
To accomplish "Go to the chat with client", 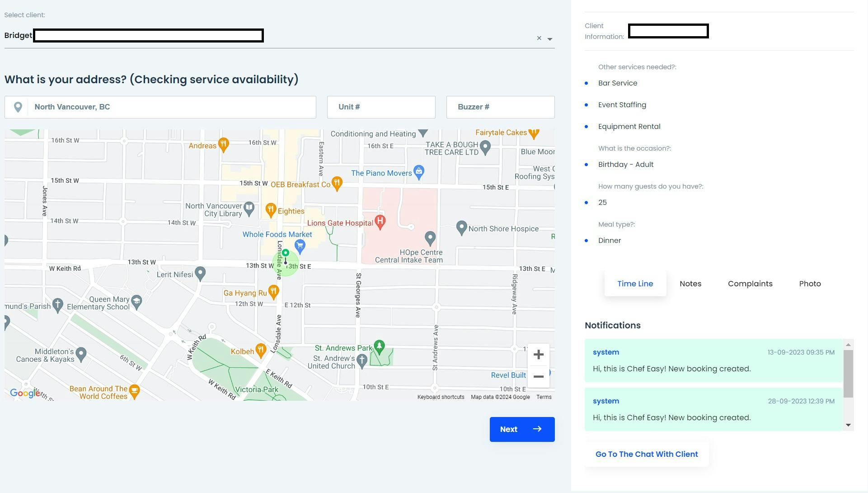I will [647, 455].
